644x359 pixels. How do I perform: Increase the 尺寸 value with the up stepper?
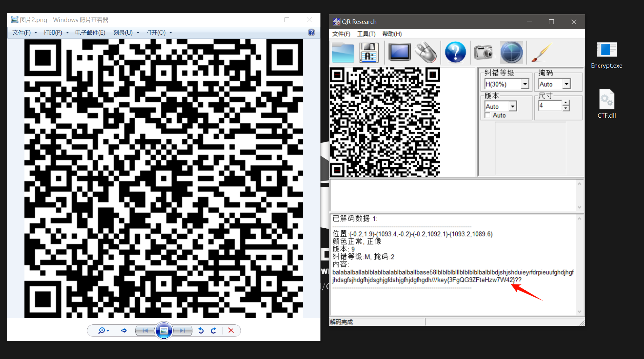point(566,103)
